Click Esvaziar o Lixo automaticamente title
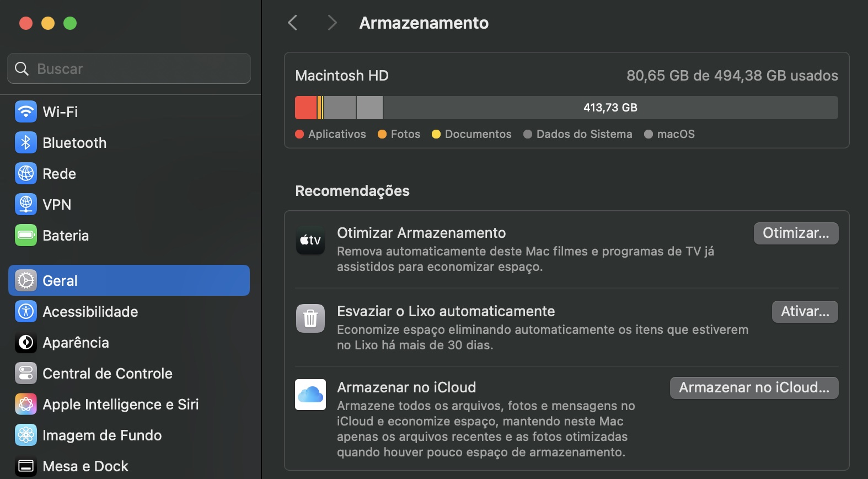The height and width of the screenshot is (479, 868). (x=446, y=311)
